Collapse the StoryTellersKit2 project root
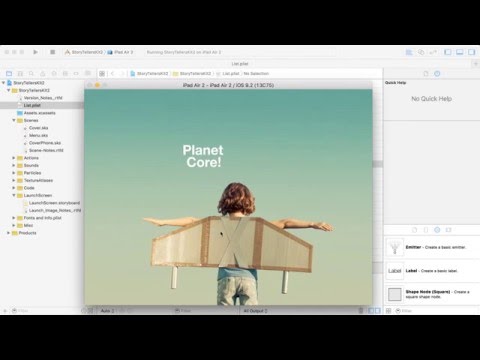 click(x=4, y=83)
